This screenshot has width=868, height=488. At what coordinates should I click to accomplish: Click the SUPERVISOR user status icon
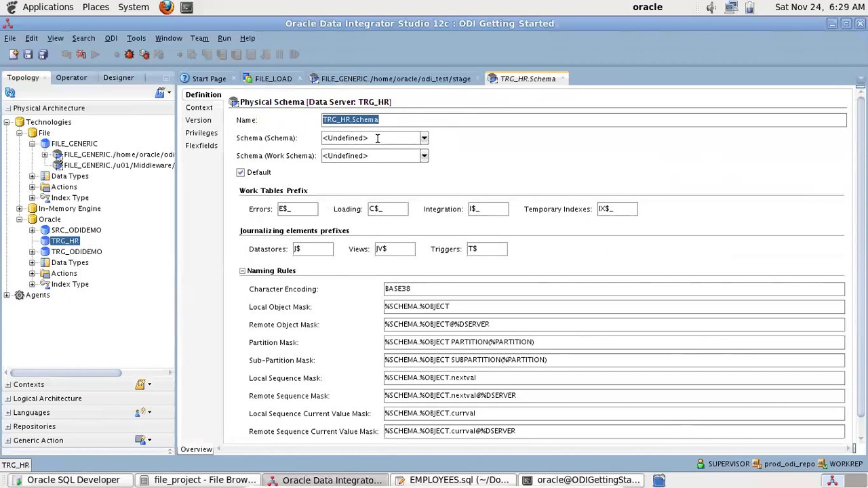coord(701,464)
